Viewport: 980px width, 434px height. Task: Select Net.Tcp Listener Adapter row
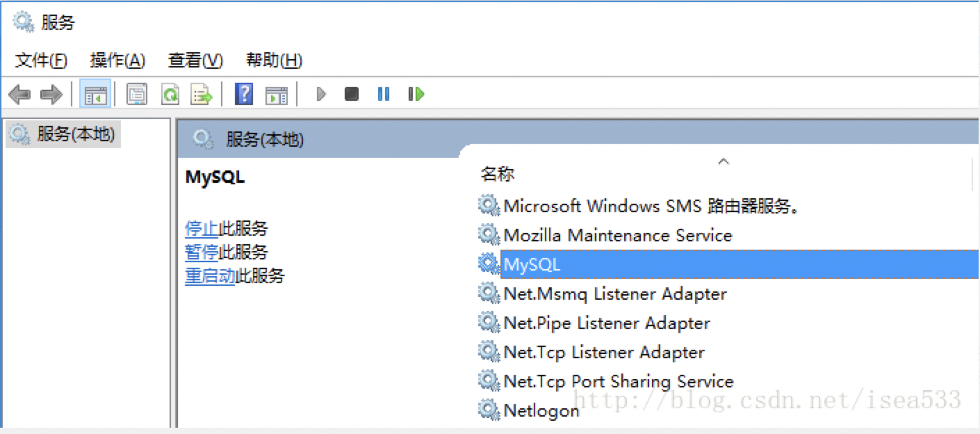coord(727,352)
